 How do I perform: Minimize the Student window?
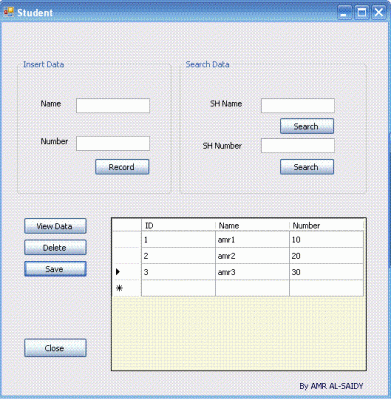pyautogui.click(x=344, y=13)
